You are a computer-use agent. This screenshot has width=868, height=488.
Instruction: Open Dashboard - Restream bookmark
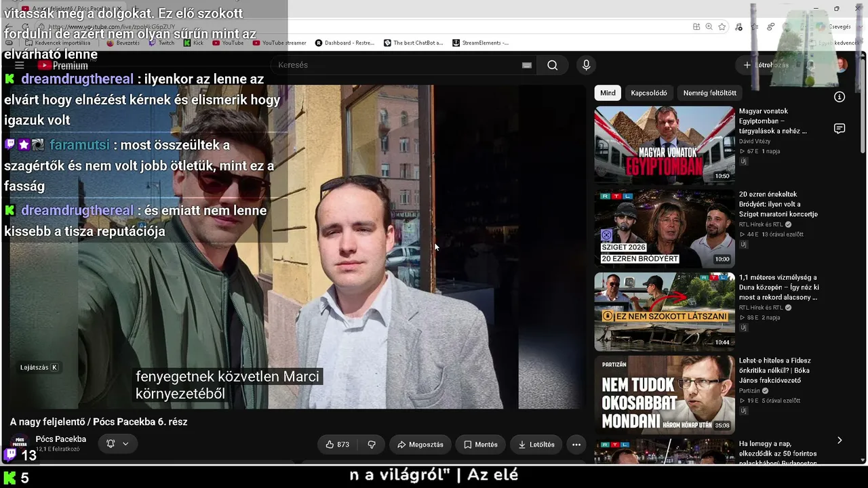pos(345,43)
